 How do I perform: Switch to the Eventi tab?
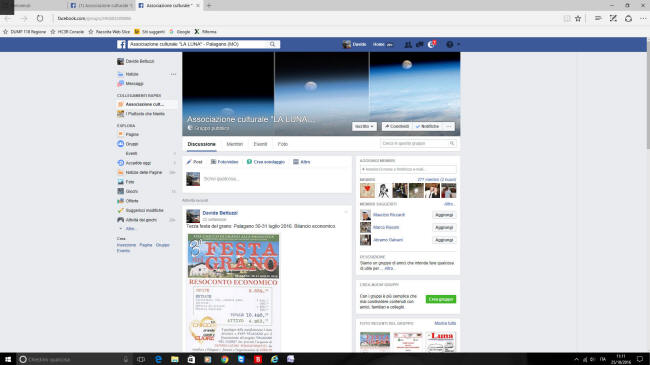pos(260,144)
